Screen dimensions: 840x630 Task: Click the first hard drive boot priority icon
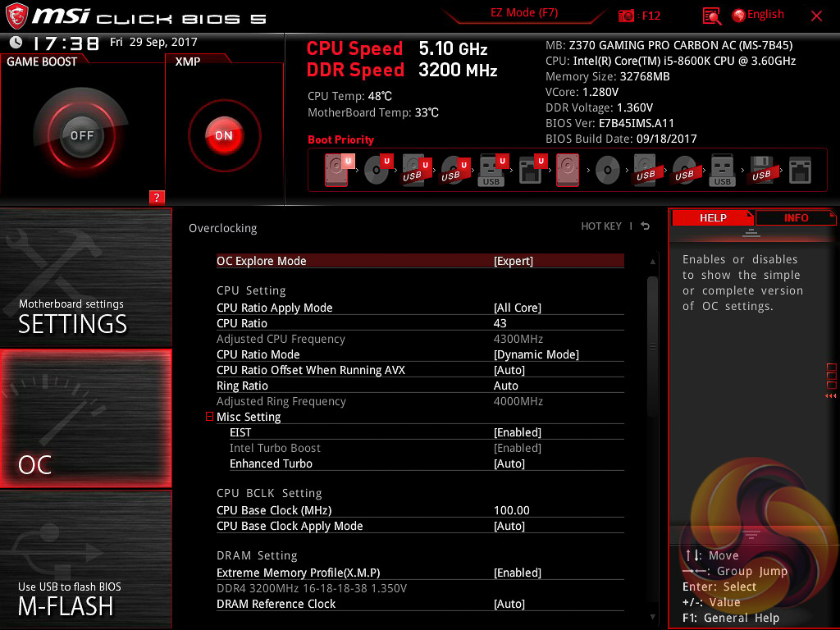pos(336,170)
